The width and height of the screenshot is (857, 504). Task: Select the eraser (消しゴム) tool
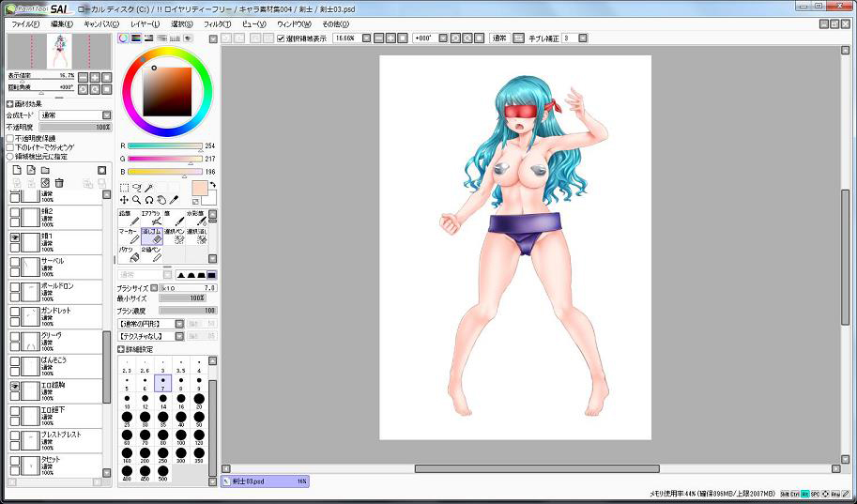point(151,236)
